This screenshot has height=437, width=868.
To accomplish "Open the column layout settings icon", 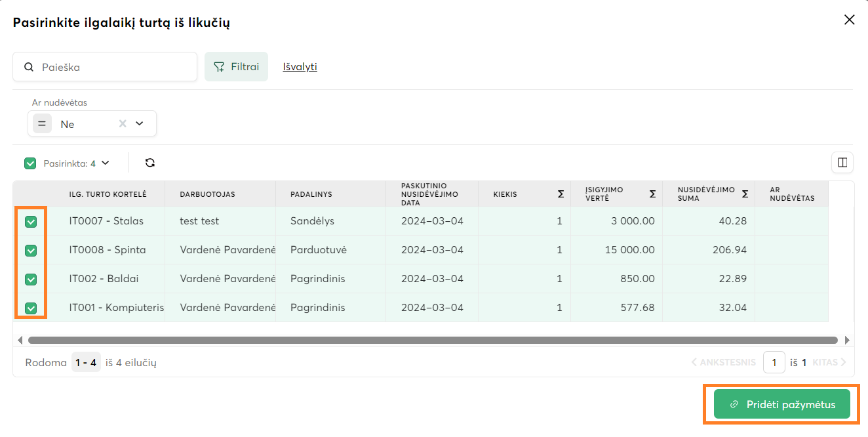I will (x=842, y=162).
